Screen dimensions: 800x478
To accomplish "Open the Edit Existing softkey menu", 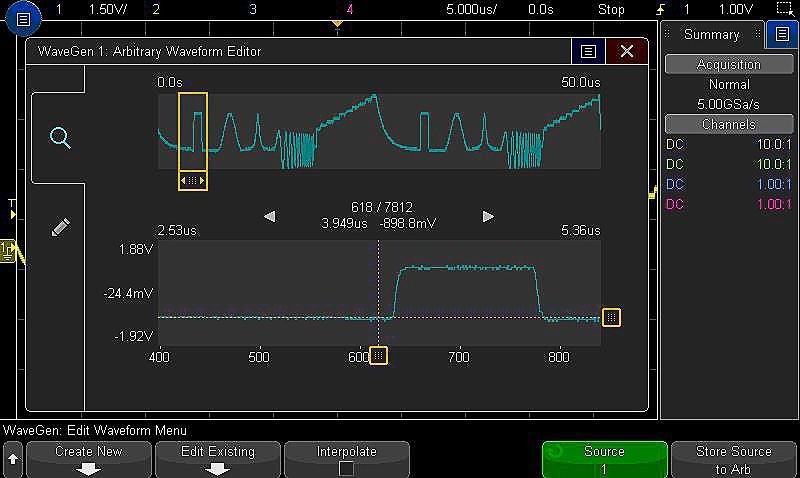I will (x=218, y=459).
